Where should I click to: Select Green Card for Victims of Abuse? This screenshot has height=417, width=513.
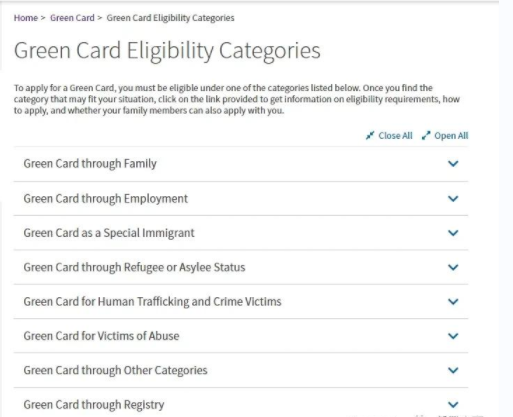(101, 336)
